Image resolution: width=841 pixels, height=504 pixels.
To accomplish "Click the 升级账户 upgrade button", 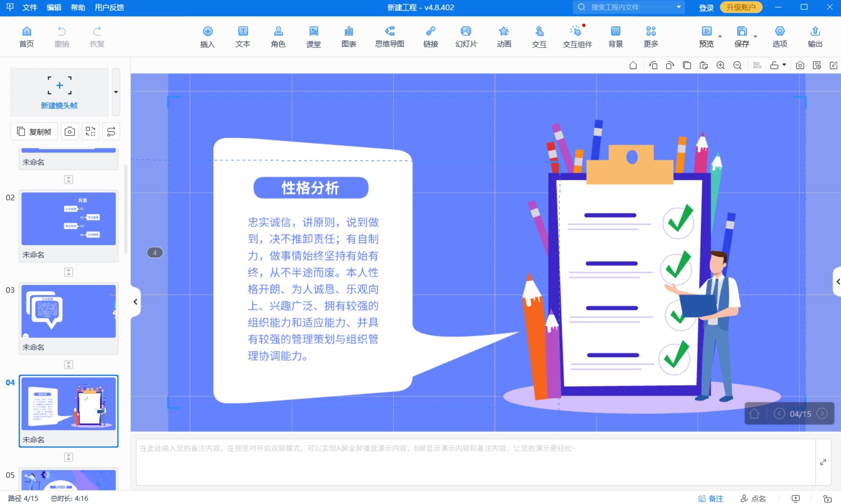I will coord(741,8).
